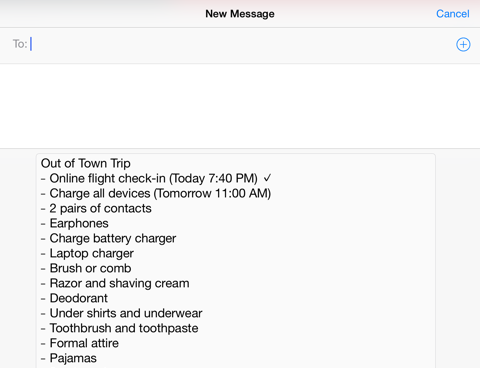Tap the checkmark beside flight check-in
Viewport: 480px width, 368px height.
(x=267, y=178)
